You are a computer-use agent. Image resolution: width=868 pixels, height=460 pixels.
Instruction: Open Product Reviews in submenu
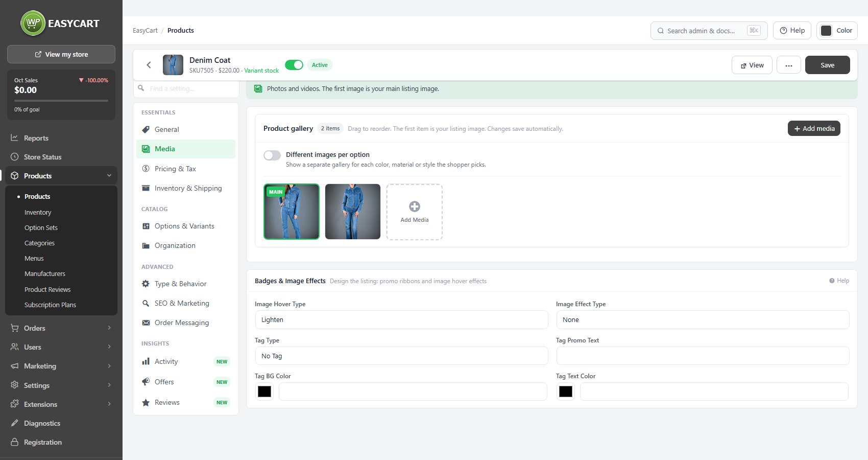pos(47,289)
